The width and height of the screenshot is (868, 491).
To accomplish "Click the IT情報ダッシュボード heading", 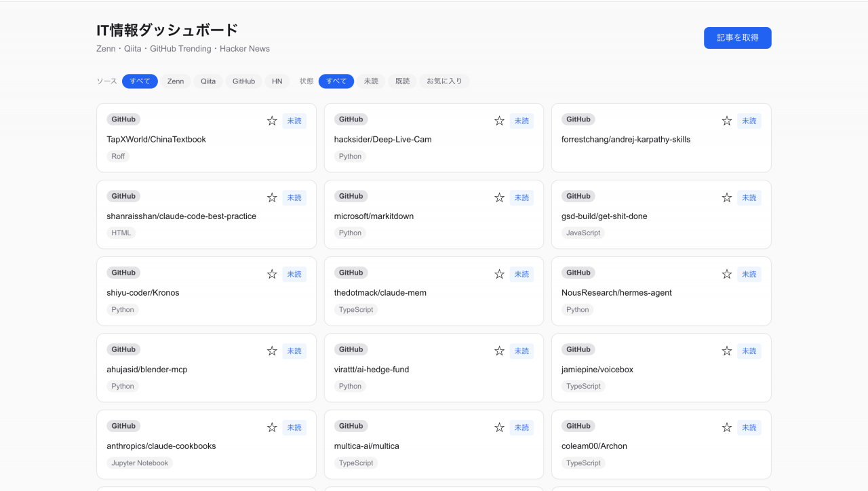I will coord(167,30).
